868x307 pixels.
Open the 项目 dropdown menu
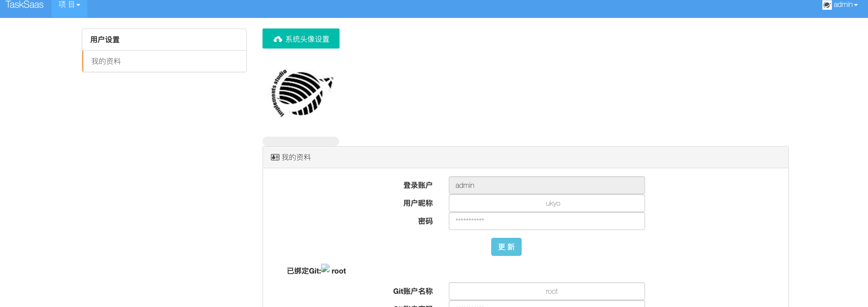(x=69, y=5)
